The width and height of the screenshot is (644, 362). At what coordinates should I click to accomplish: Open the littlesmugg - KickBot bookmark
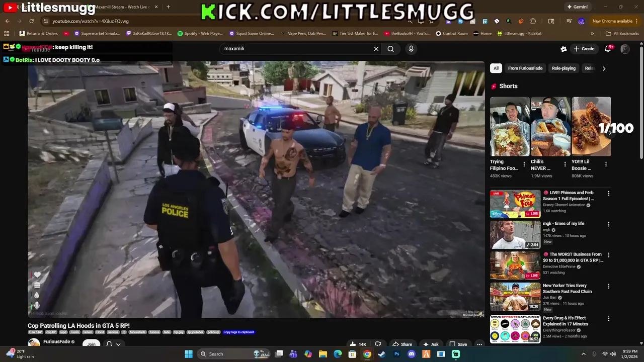click(x=519, y=34)
